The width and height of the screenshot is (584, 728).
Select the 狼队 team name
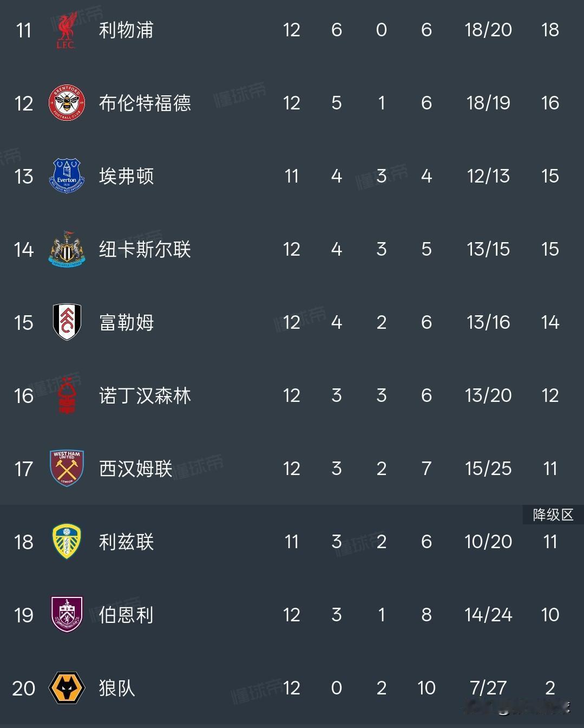(117, 688)
